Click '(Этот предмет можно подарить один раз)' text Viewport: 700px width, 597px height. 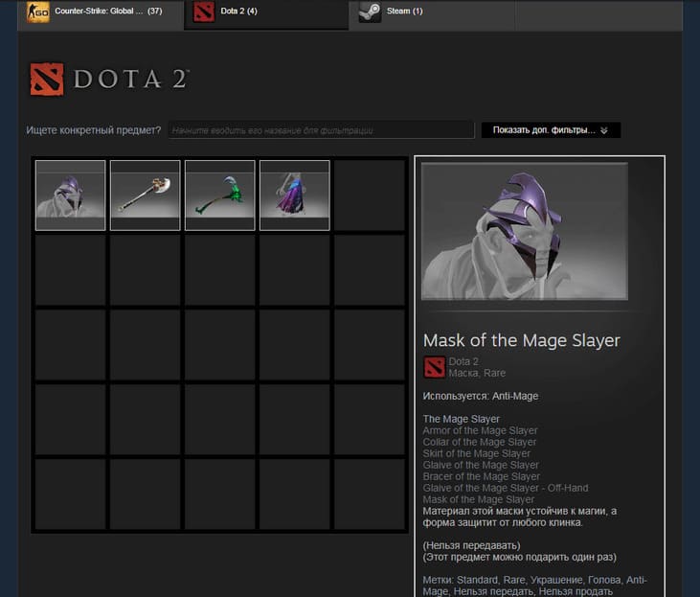point(520,557)
